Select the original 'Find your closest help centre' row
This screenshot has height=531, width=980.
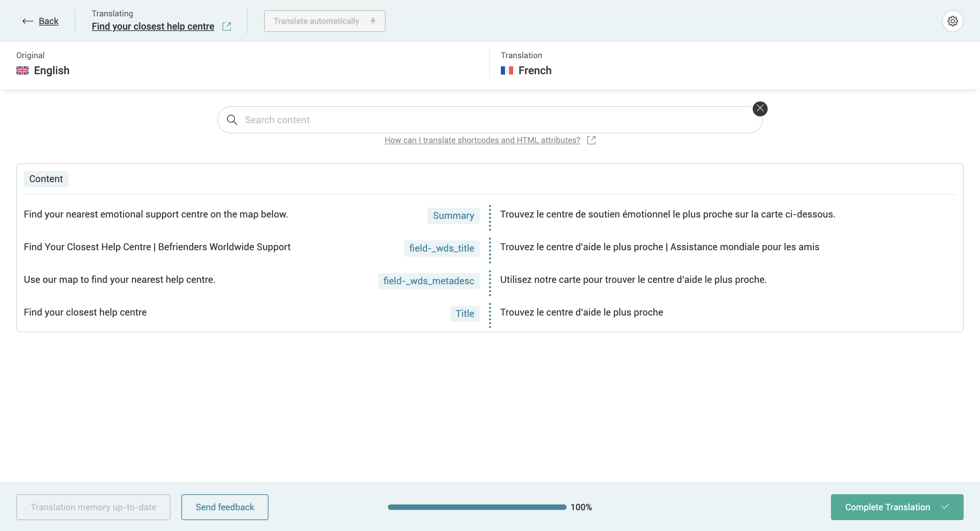(85, 312)
